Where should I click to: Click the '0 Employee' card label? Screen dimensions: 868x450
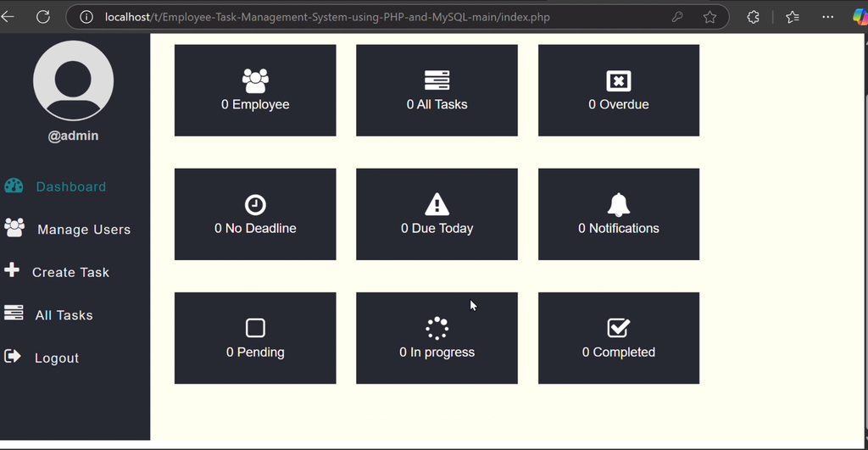(x=255, y=104)
